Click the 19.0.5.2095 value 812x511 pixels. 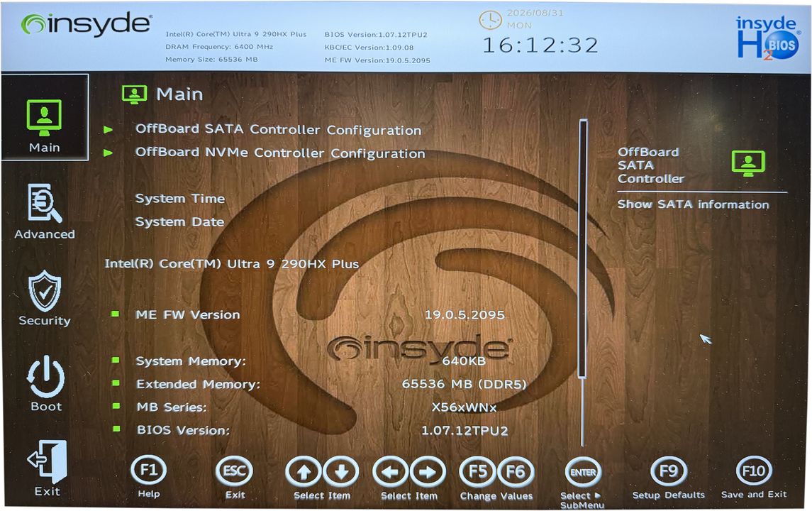pos(465,314)
